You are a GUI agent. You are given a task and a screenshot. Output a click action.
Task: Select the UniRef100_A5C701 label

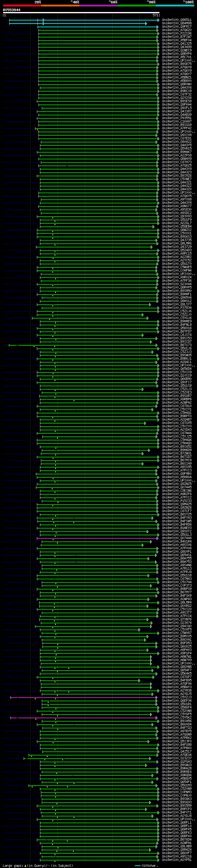click(x=176, y=57)
